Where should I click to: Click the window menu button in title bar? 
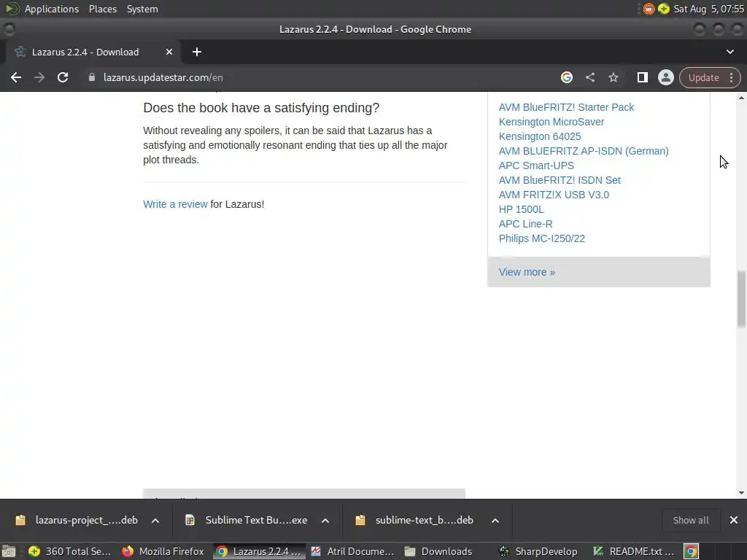click(9, 29)
